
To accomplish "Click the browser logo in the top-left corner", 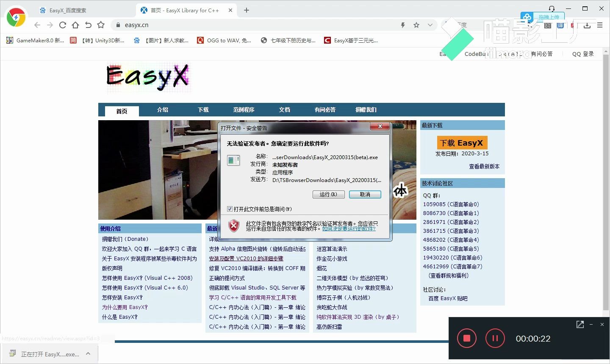I will 16,17.
